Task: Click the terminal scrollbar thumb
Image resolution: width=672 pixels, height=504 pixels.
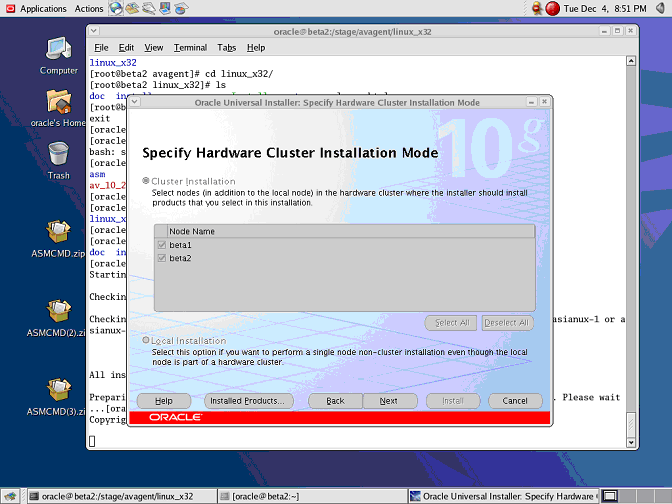Action: click(x=631, y=424)
